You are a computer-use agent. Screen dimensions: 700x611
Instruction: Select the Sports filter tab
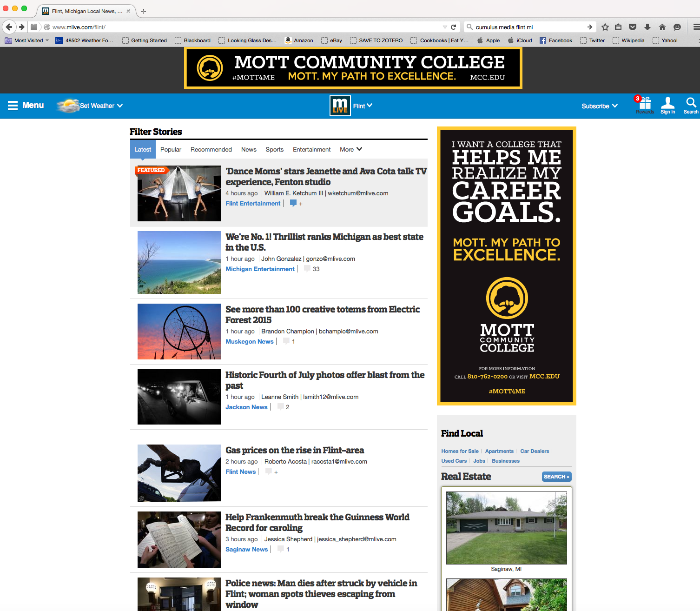(274, 149)
